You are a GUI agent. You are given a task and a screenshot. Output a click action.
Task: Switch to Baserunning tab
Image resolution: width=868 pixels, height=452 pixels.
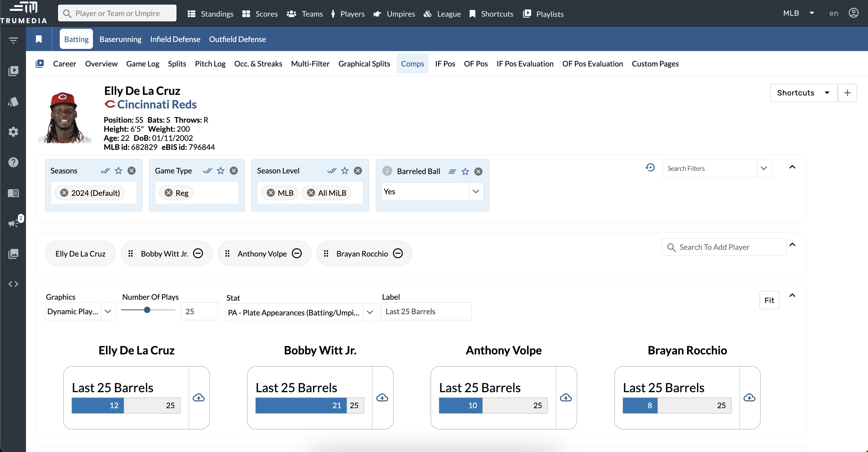pyautogui.click(x=120, y=39)
